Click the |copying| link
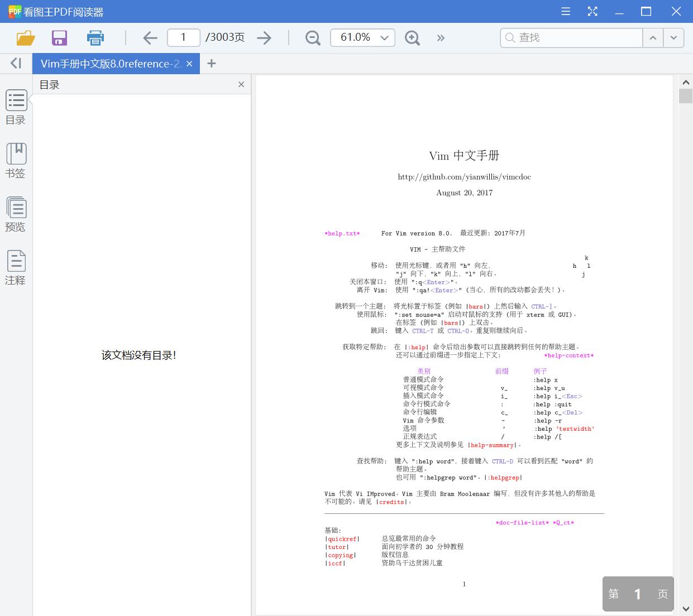Screen dimensions: 693x616 [341, 555]
